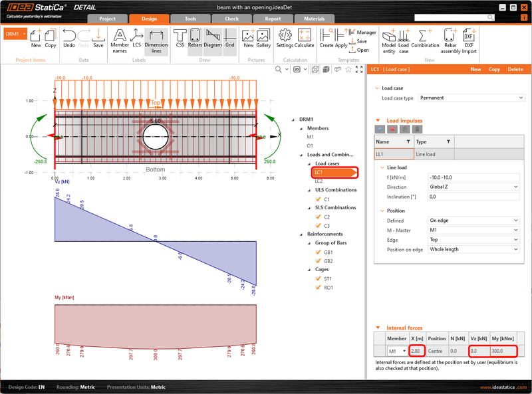
Task: Click Delete in the LC1 panel header
Action: coord(515,68)
